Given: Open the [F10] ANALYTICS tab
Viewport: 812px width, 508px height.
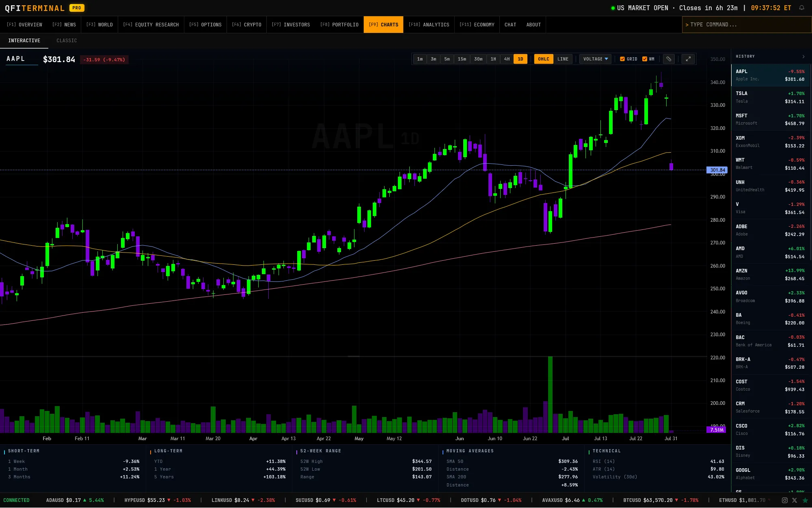Looking at the screenshot, I should 429,25.
